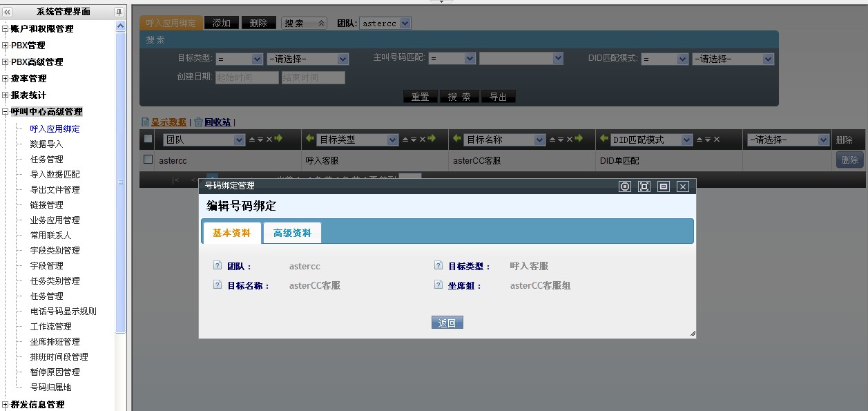Tick the checkbox for the astercc row
This screenshot has height=411, width=868.
coord(148,160)
